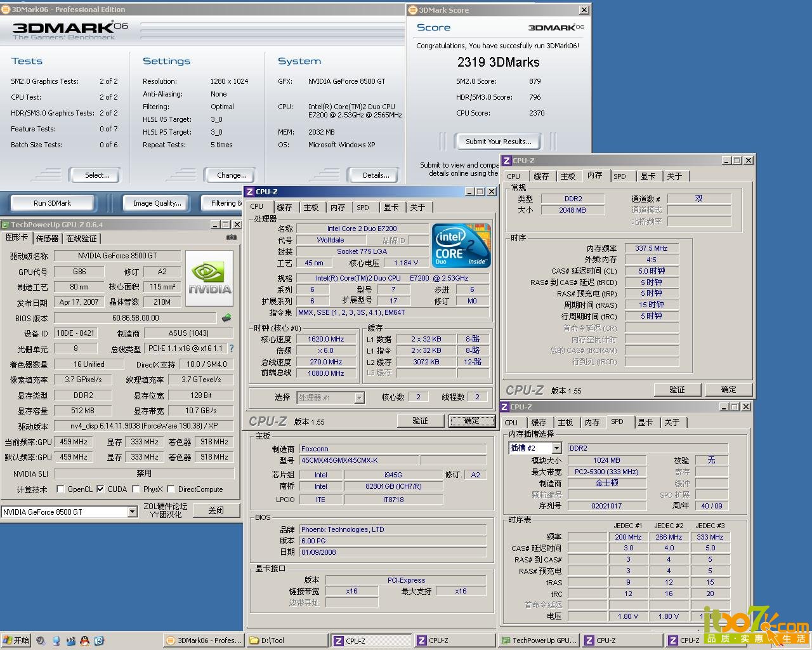Minimize the CPU-Z CPU tab window
Screen dimensions: 812x650
(469, 192)
